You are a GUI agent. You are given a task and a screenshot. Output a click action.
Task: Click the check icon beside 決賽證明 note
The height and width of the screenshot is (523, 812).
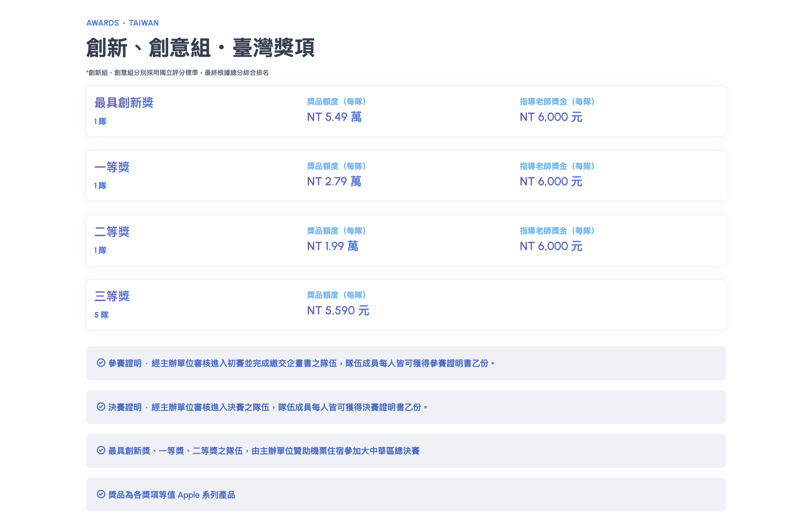[x=101, y=407]
